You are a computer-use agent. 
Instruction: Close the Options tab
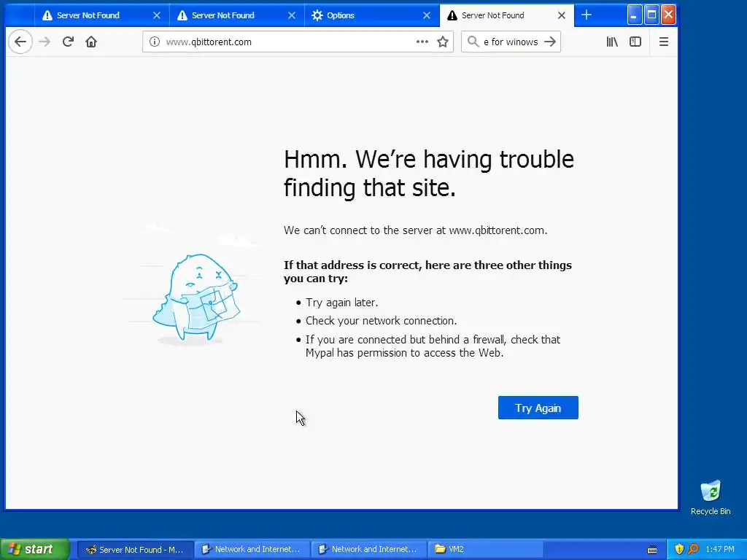coord(427,15)
